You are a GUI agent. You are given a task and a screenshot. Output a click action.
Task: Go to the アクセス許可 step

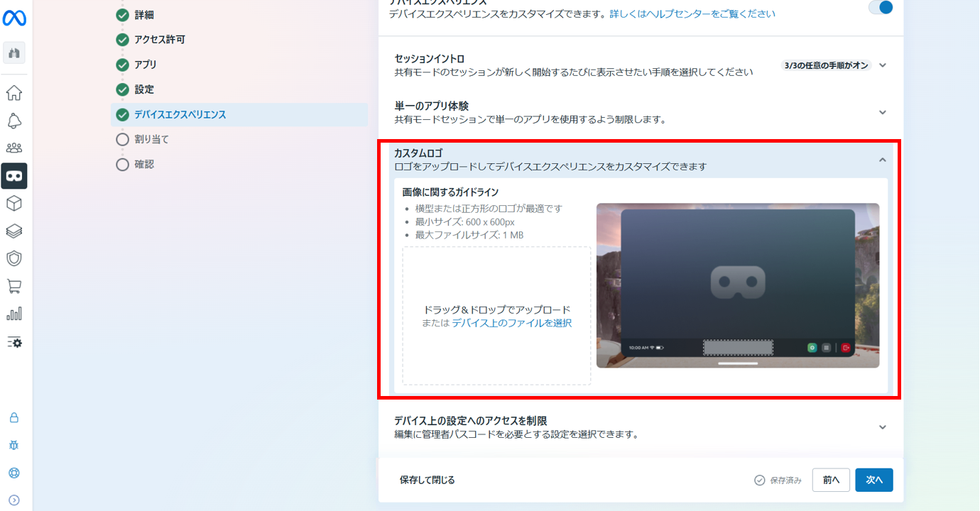[160, 40]
